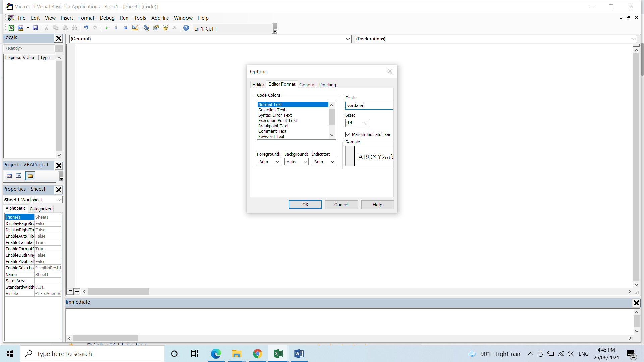Click Toggle Folders icon in Project panel
This screenshot has height=362, width=644.
[30, 176]
